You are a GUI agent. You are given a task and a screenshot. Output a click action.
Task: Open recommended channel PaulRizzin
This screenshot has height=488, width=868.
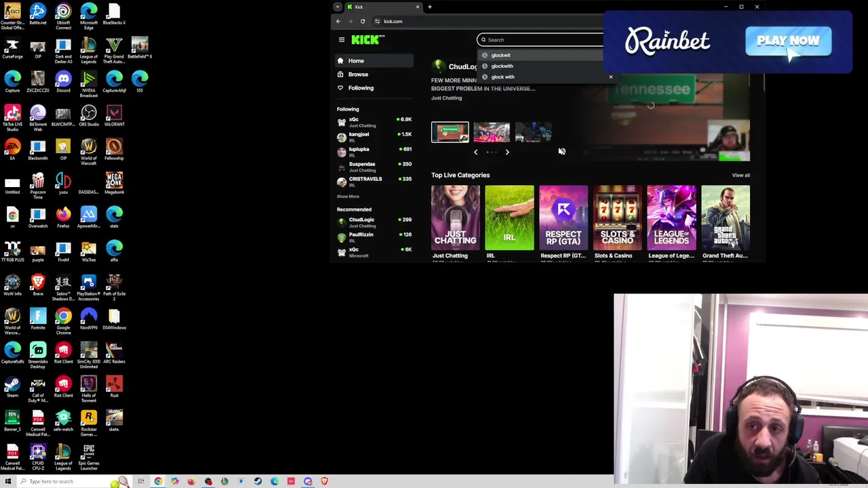click(x=374, y=237)
